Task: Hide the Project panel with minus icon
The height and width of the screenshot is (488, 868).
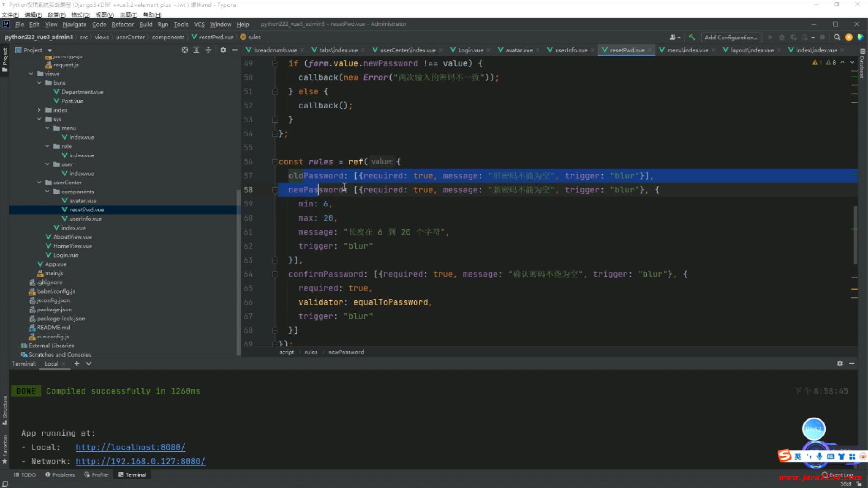Action: click(x=235, y=50)
